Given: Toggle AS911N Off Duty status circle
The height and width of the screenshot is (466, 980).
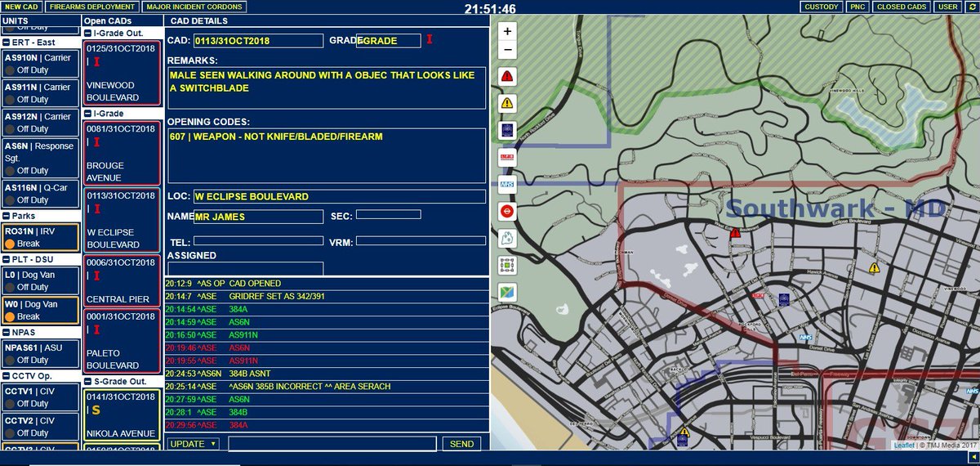Looking at the screenshot, I should point(10,100).
